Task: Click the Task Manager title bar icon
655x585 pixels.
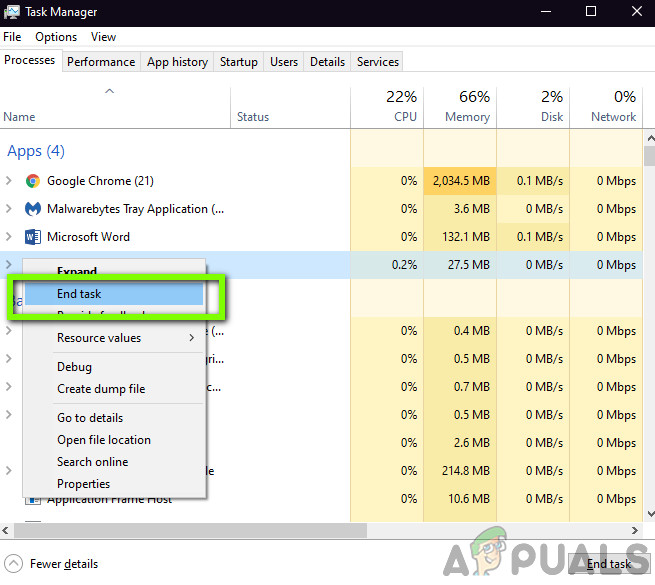Action: click(x=12, y=12)
